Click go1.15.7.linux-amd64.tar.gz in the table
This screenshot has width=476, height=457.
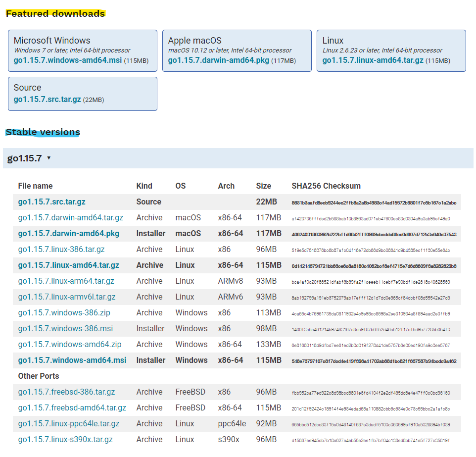coord(69,265)
